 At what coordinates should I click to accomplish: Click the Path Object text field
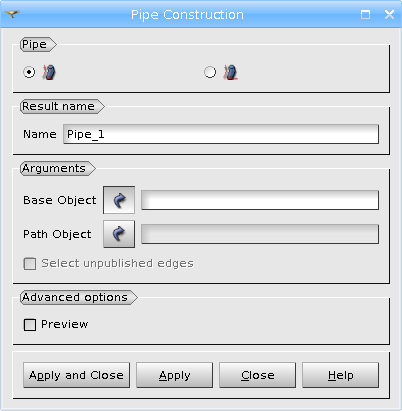(x=260, y=234)
